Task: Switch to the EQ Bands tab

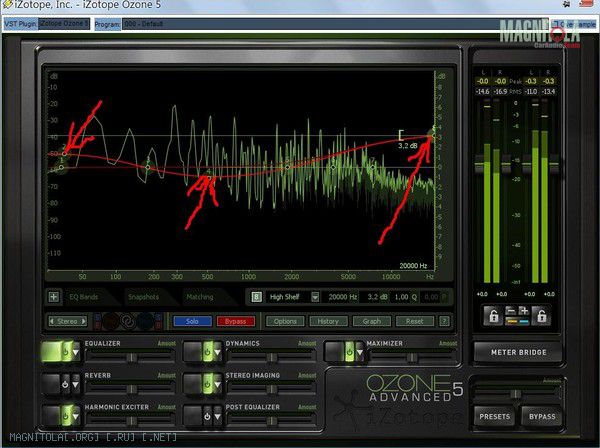Action: [x=83, y=297]
